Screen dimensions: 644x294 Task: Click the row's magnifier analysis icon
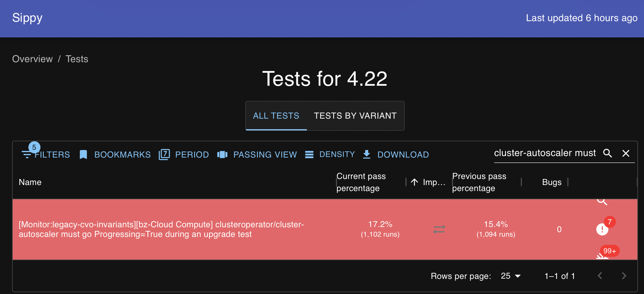point(602,201)
